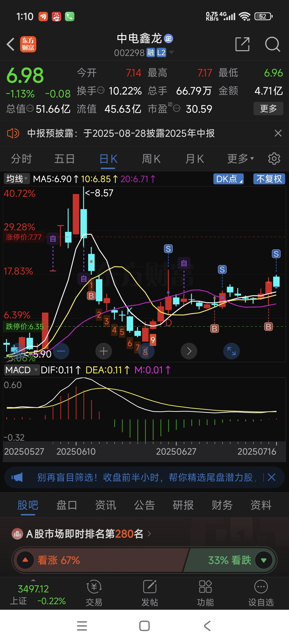Expand stock code dropdown triangle
Image resolution: width=289 pixels, height=644 pixels.
tap(171, 52)
